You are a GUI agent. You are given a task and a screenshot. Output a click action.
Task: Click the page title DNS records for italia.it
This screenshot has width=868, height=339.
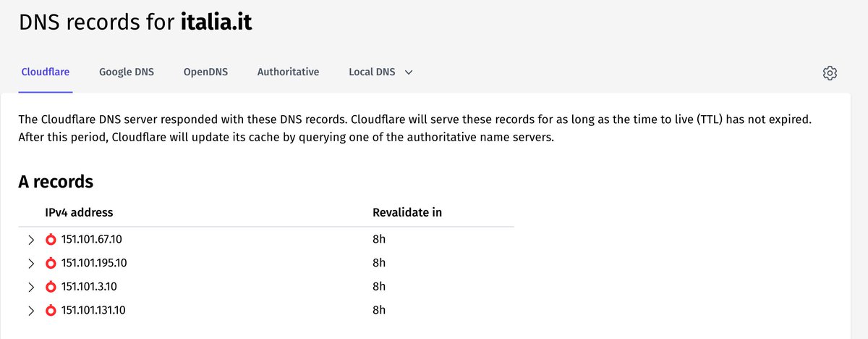click(135, 22)
